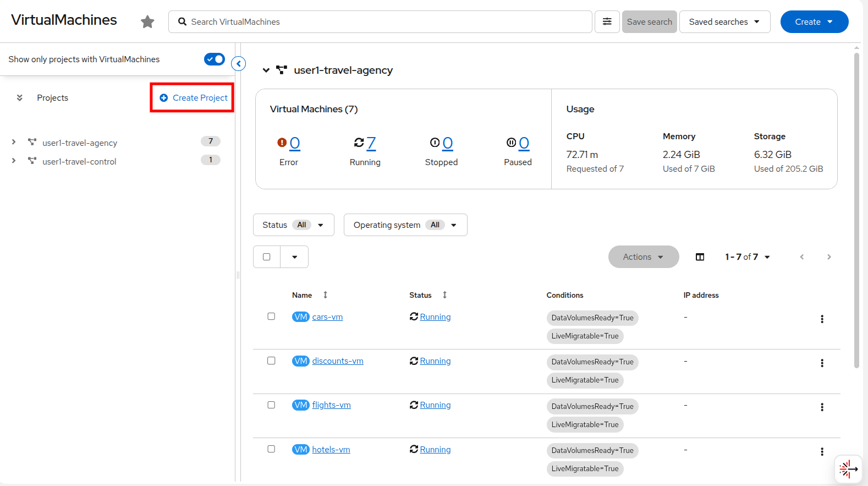Expand the user1-travel-agency tree node
This screenshot has height=486, width=868.
pos(14,142)
